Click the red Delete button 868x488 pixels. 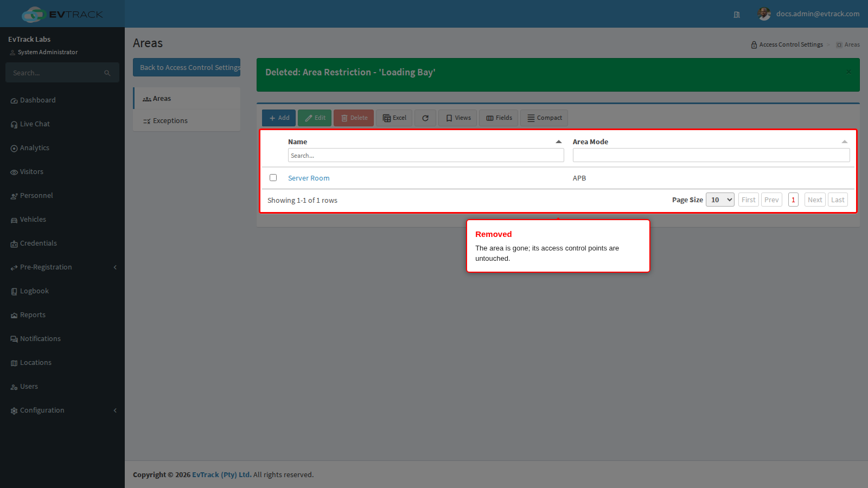click(x=354, y=118)
